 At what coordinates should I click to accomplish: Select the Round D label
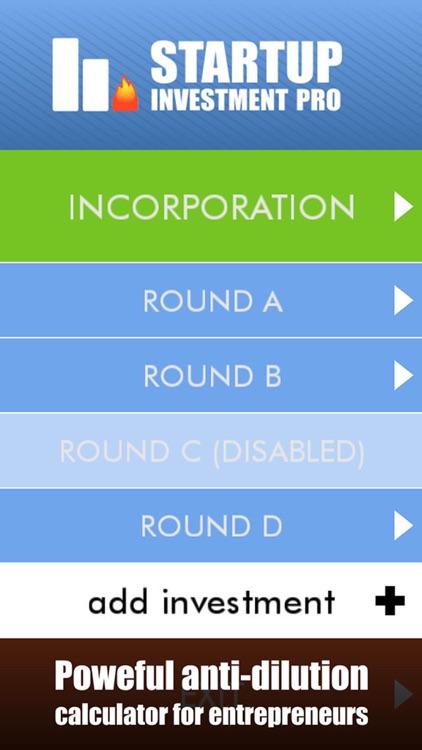tap(211, 526)
